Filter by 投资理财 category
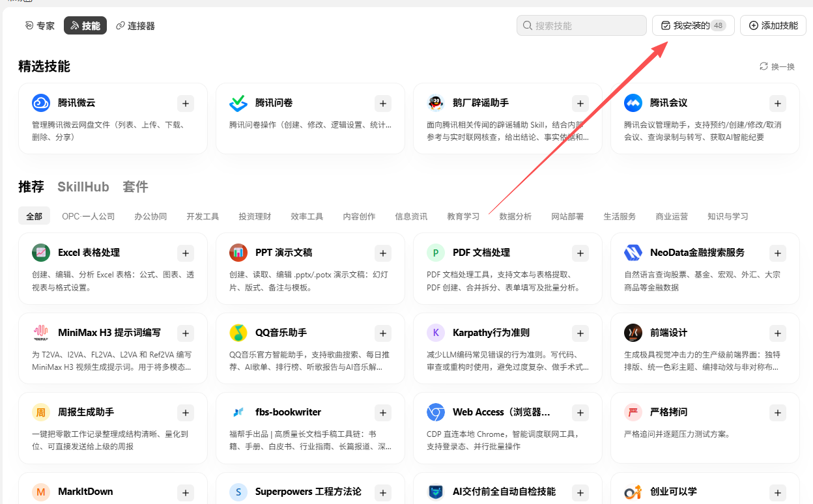This screenshot has width=813, height=504. tap(255, 216)
